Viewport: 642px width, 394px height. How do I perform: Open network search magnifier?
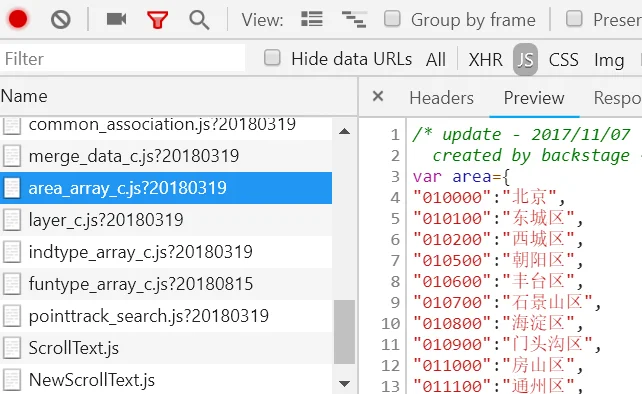pyautogui.click(x=199, y=20)
